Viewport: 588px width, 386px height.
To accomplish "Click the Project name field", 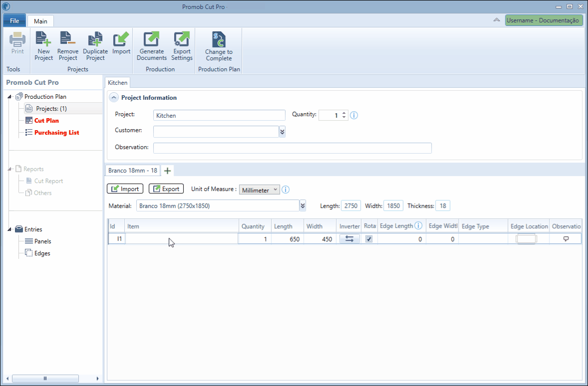I will [x=219, y=115].
